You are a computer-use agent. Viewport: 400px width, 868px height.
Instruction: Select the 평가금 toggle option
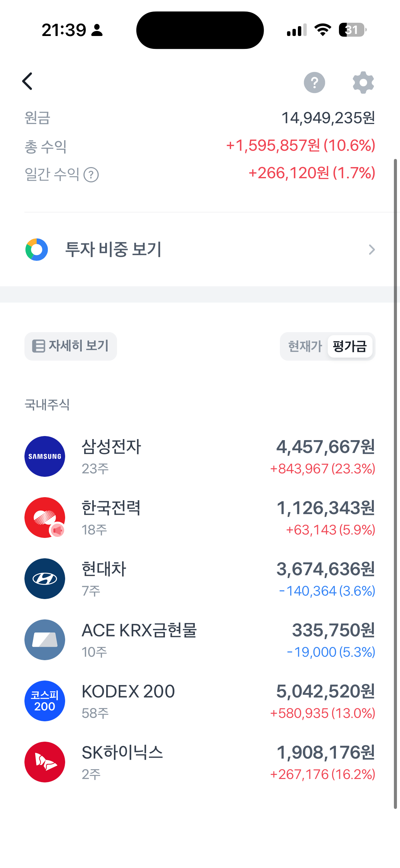350,346
